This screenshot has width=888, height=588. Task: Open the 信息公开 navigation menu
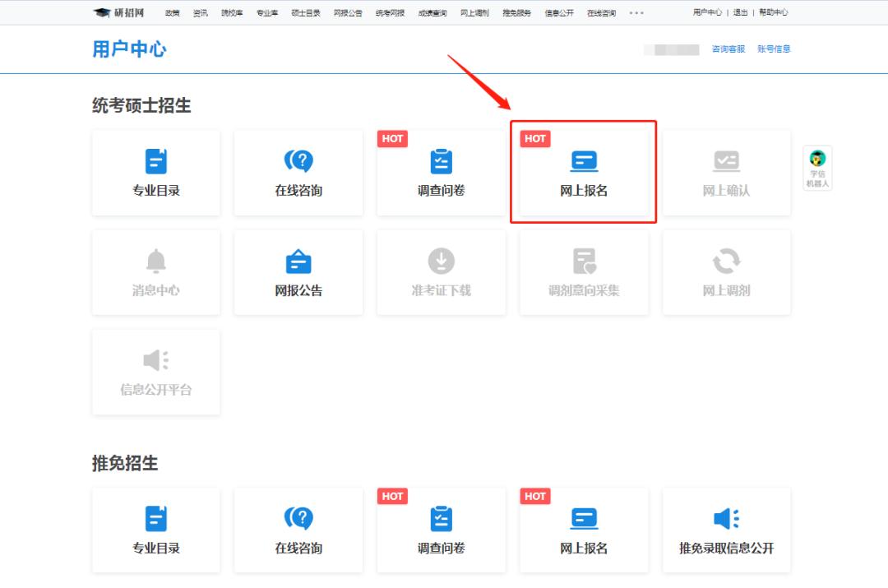tap(560, 12)
